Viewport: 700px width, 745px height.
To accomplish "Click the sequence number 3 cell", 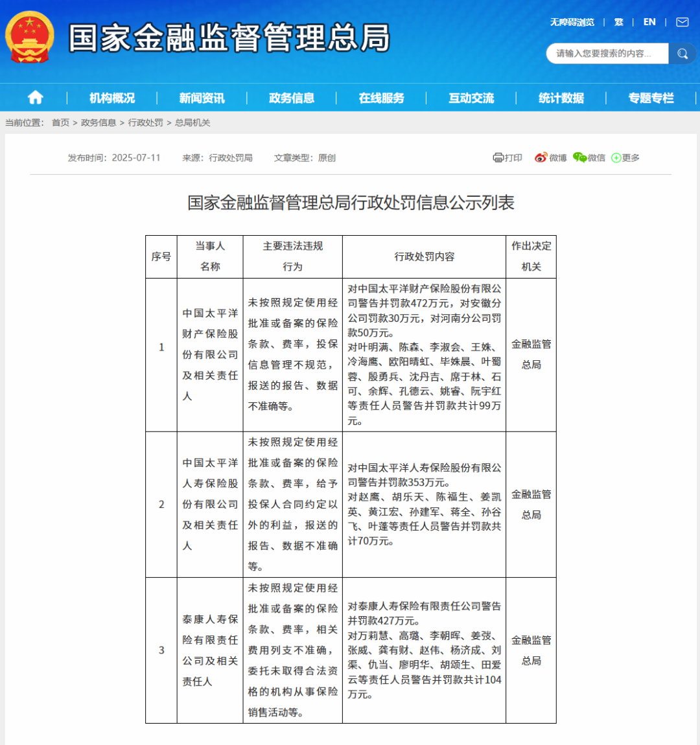I will pos(161,650).
